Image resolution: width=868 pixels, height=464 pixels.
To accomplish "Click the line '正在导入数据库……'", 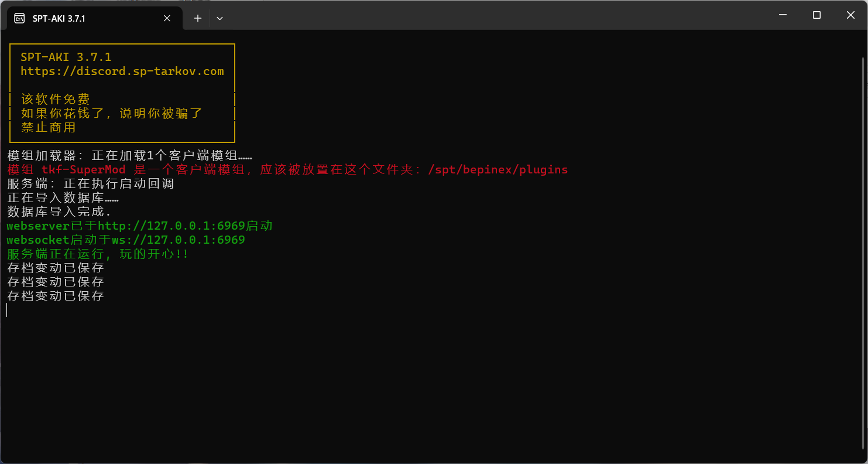I will (63, 198).
